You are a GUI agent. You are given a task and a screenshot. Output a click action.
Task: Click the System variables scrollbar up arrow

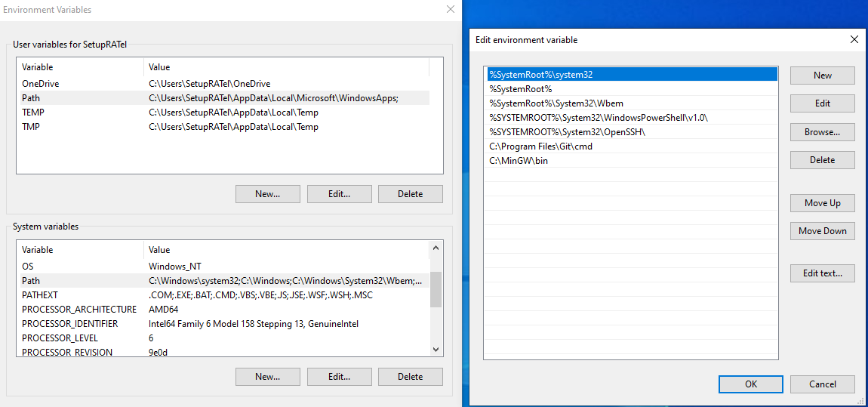click(436, 248)
